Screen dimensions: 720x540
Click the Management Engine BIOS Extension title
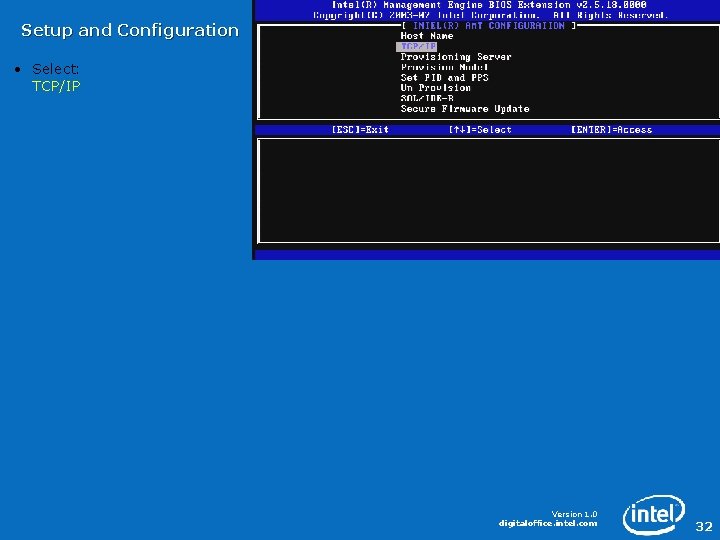pos(489,5)
